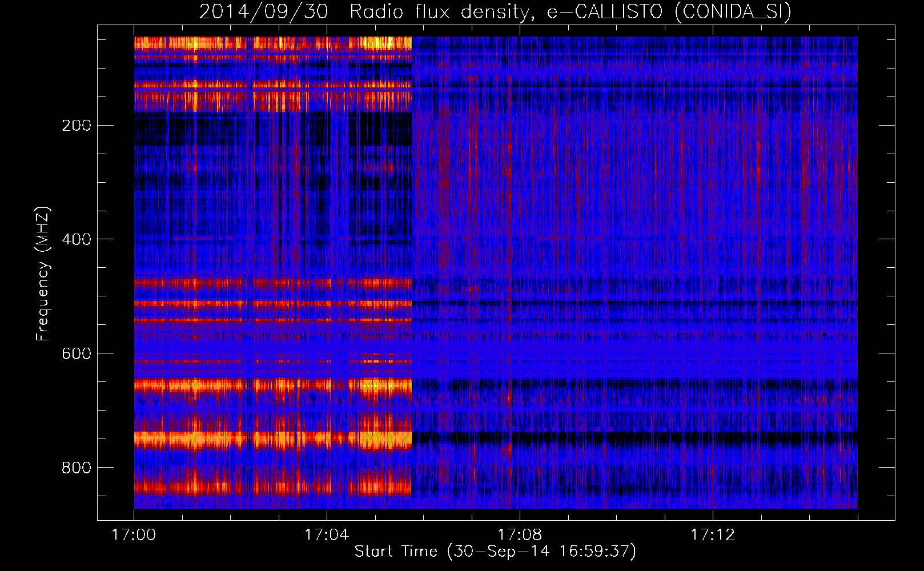
Task: Click the plot title mentioning e-CALLISTO (CONIDA_SI)
Action: 495,12
